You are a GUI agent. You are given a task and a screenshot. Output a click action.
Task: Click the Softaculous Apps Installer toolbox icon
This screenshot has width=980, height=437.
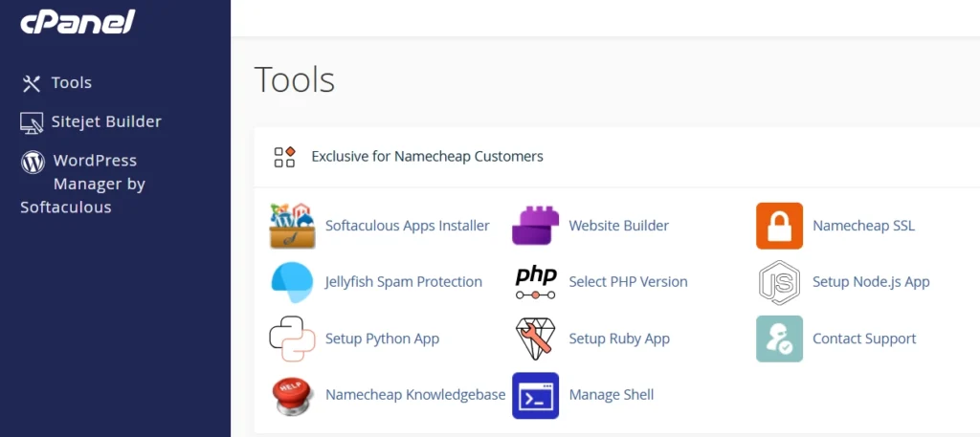[x=292, y=226]
